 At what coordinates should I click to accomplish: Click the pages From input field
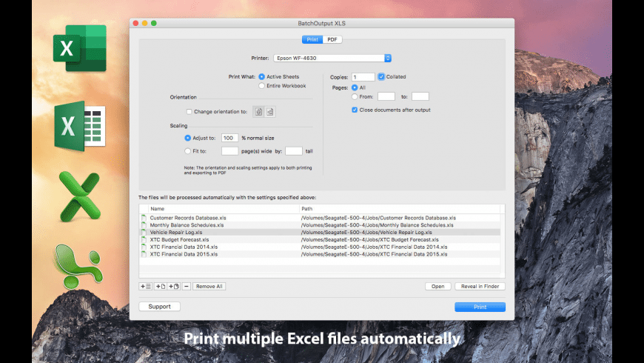click(386, 96)
